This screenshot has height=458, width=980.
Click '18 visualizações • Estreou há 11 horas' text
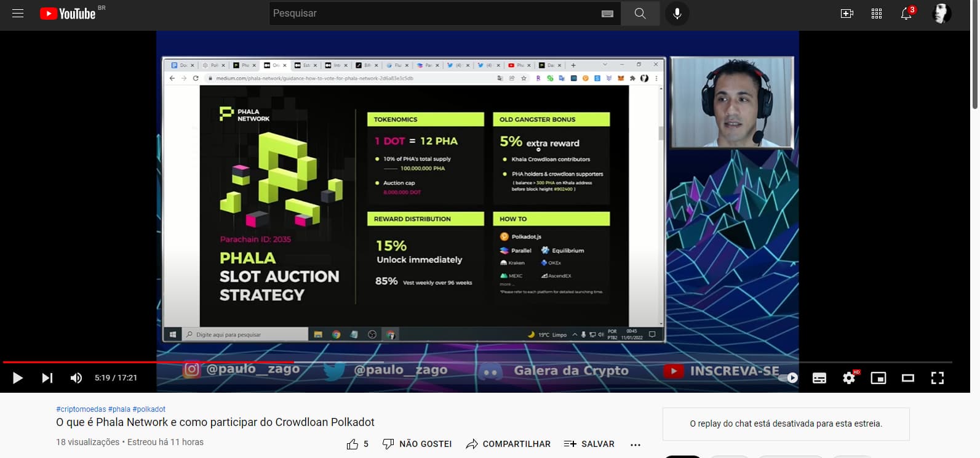130,442
